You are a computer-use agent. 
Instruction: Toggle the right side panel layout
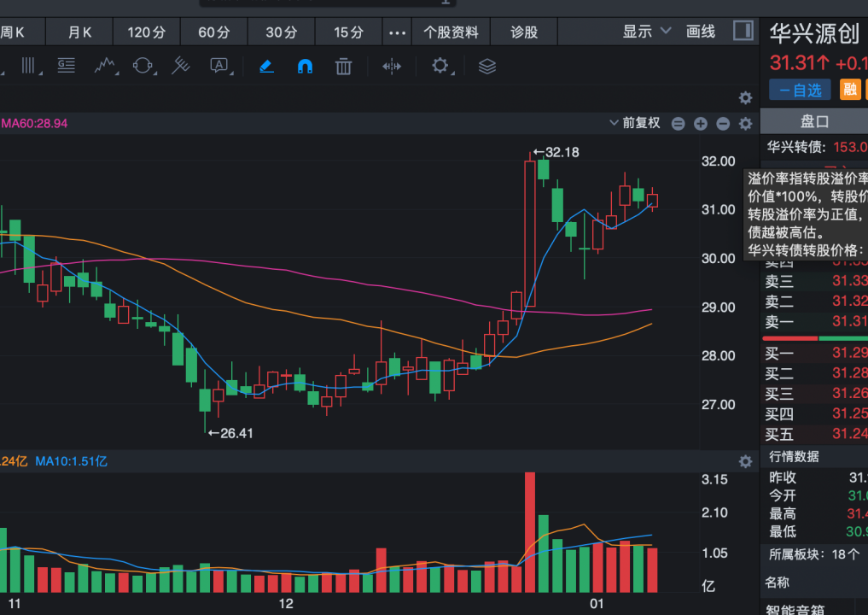click(743, 32)
